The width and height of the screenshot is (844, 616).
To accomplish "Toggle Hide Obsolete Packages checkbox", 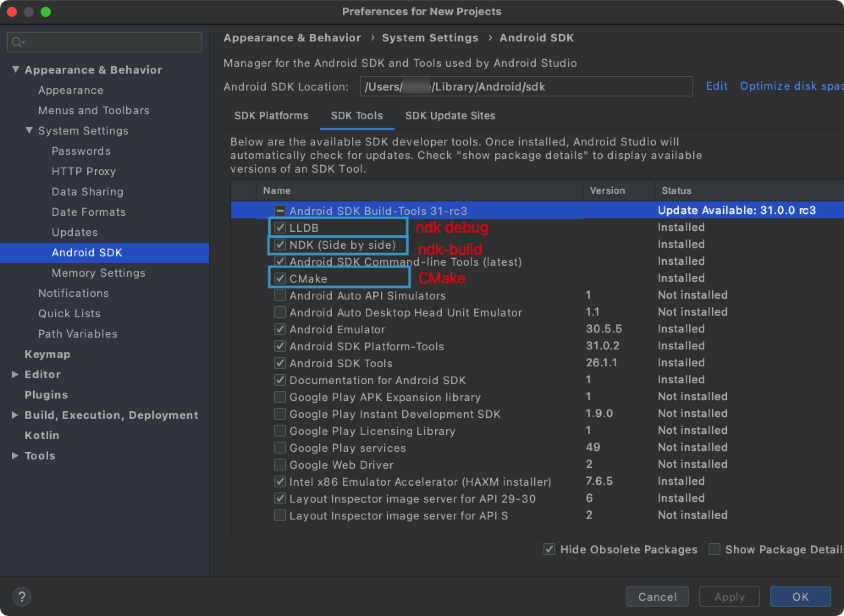I will coord(549,549).
